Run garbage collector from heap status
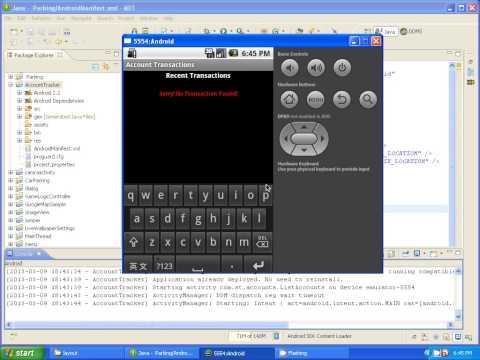Viewport: 480px width, 360px height. click(x=276, y=336)
